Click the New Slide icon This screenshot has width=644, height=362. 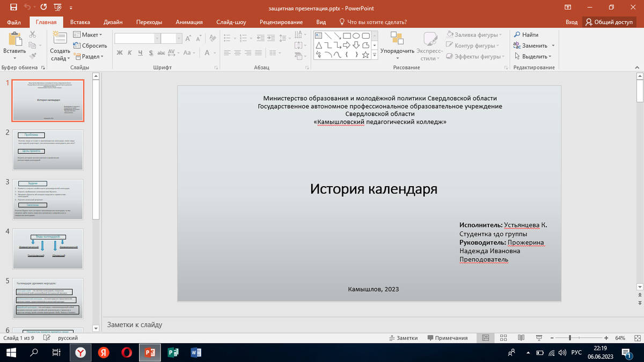[x=60, y=39]
